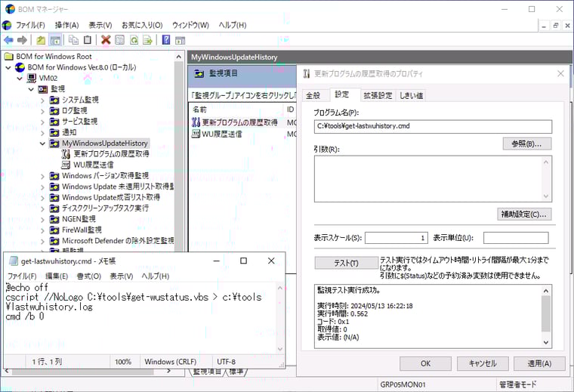Switch to the 拡張設定 tab
Image resolution: width=574 pixels, height=392 pixels.
(378, 95)
